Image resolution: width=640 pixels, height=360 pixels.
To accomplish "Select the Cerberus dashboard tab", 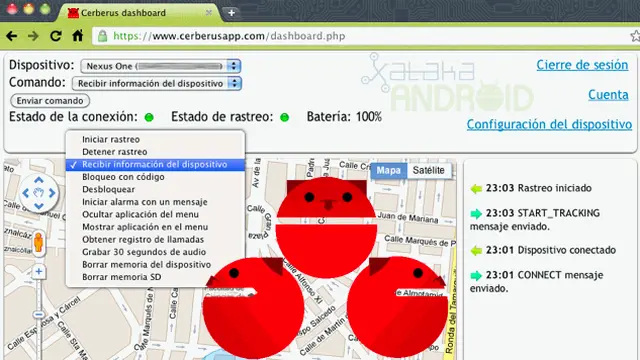I will pyautogui.click(x=140, y=13).
